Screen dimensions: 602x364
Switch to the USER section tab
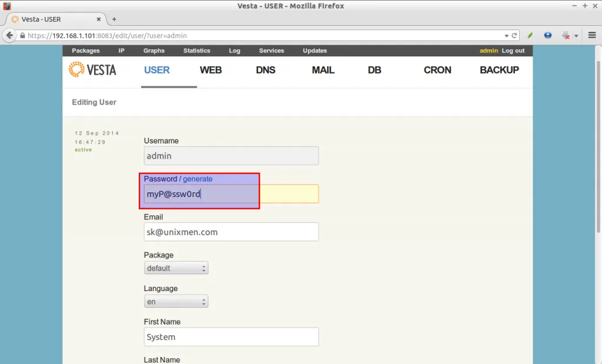(x=156, y=70)
